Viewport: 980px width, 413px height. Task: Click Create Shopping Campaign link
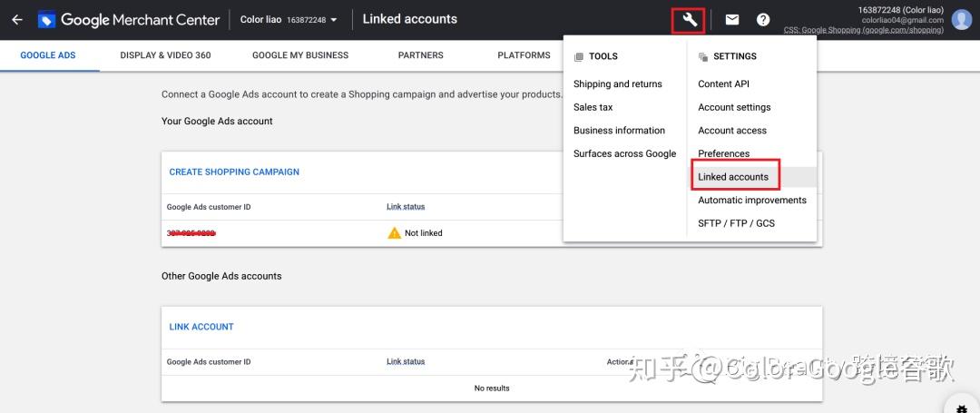(234, 172)
